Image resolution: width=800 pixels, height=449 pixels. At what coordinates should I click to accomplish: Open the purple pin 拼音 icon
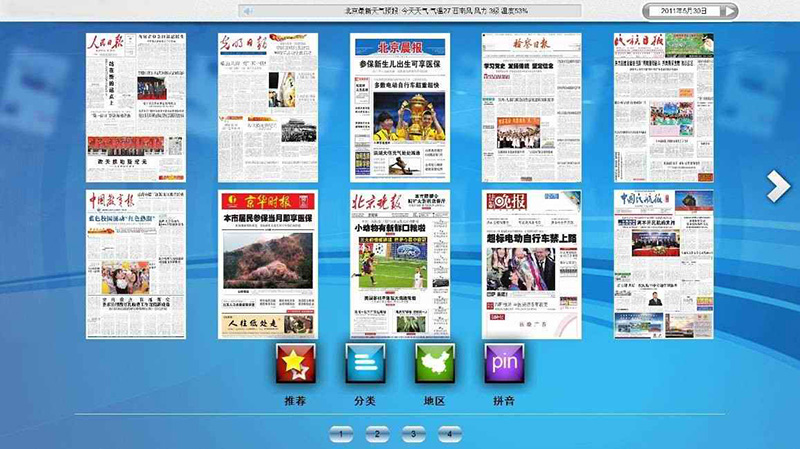click(x=504, y=363)
